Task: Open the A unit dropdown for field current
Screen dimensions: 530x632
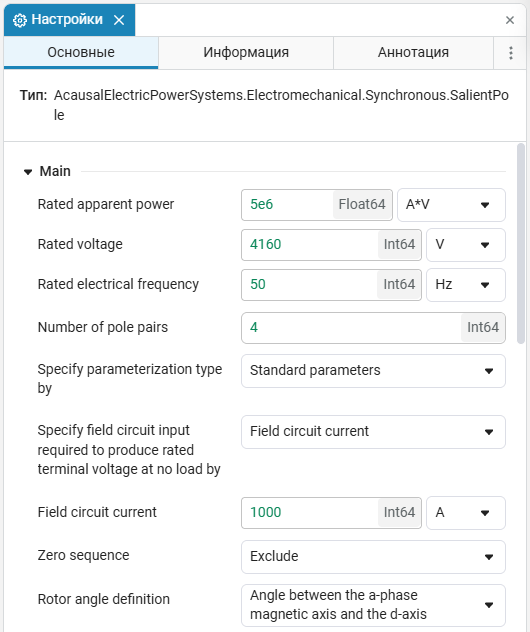Action: 466,513
